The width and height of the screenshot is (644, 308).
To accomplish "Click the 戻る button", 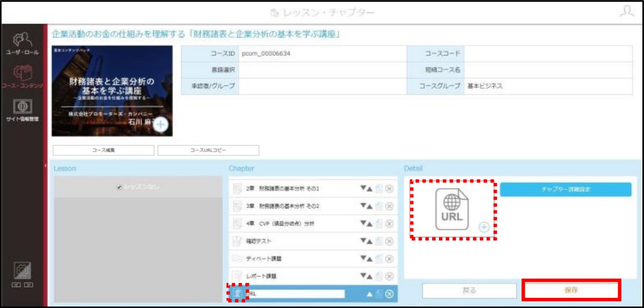I will (x=470, y=290).
